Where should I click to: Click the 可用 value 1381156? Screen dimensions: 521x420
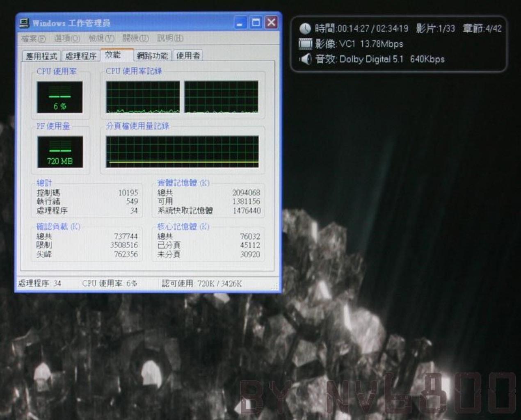(246, 201)
